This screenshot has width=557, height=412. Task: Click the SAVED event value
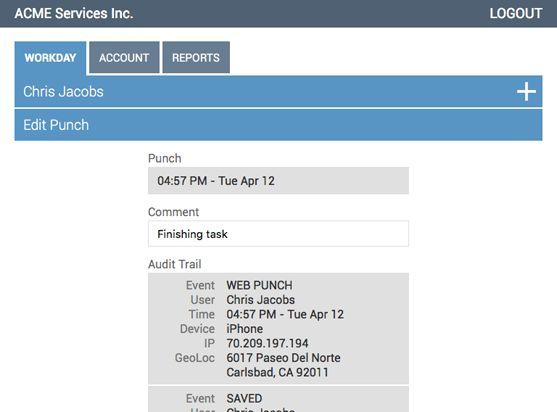(244, 399)
